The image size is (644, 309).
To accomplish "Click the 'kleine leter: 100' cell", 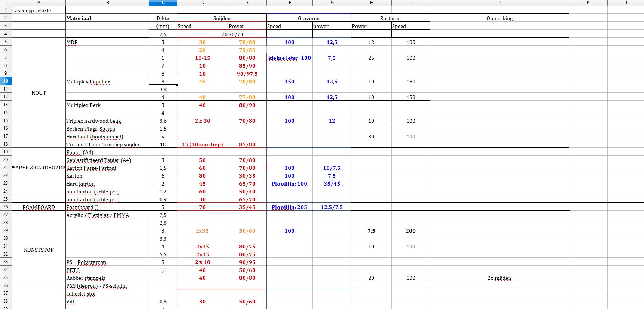I will pyautogui.click(x=290, y=58).
